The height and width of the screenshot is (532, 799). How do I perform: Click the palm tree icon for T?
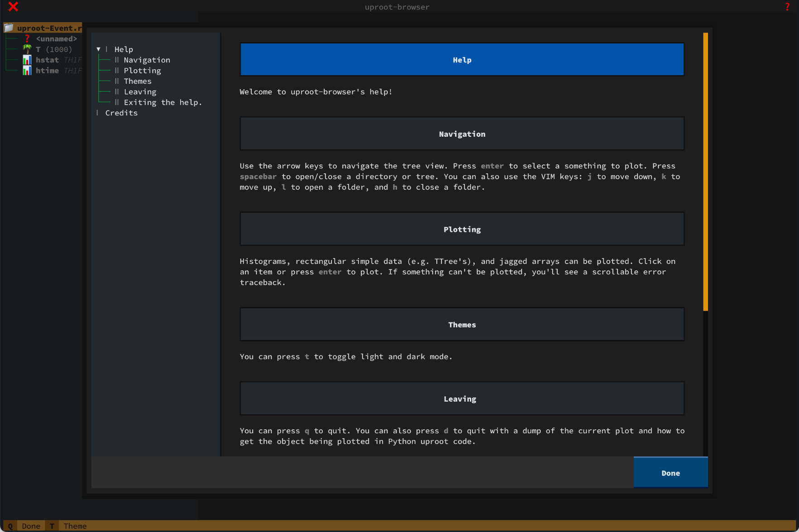pyautogui.click(x=27, y=49)
